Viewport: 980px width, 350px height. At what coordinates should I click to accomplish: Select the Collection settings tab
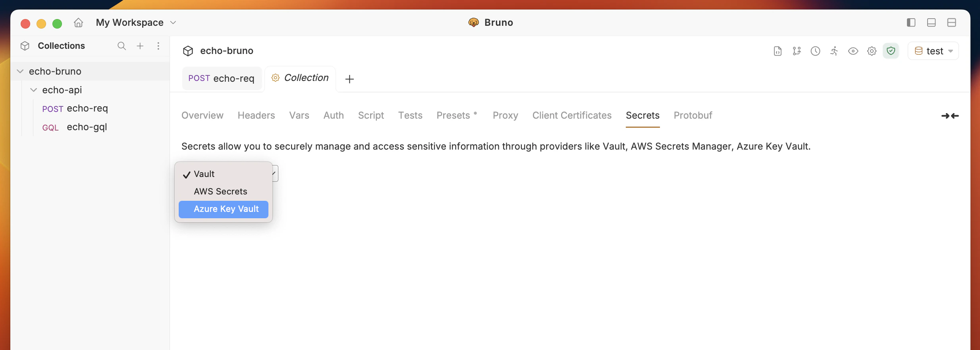pyautogui.click(x=300, y=78)
